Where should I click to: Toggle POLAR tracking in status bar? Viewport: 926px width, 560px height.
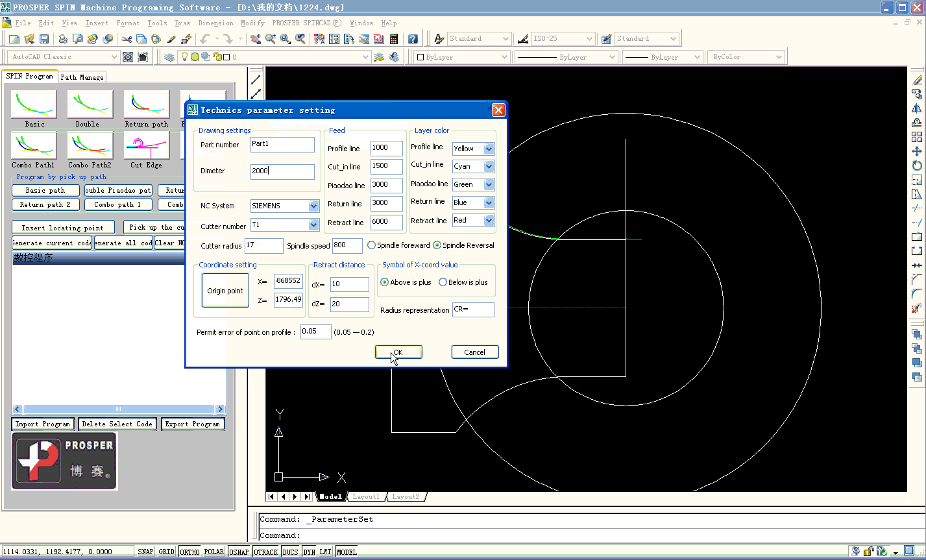click(x=214, y=552)
